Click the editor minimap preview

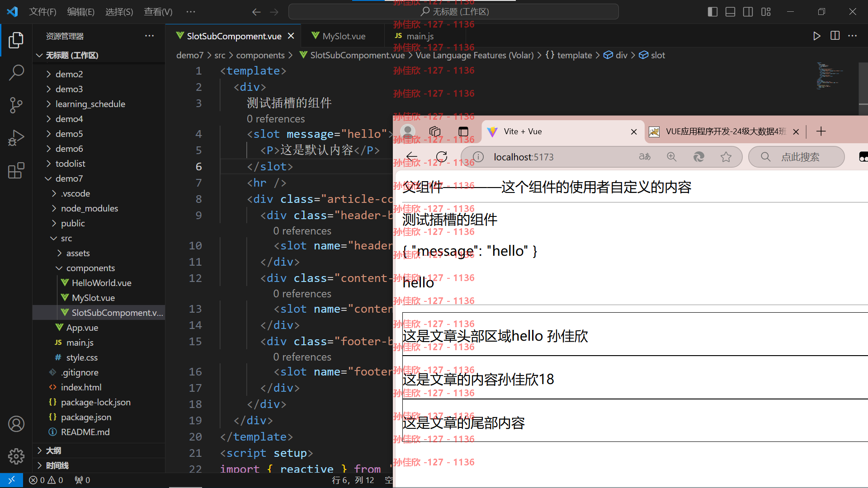830,76
